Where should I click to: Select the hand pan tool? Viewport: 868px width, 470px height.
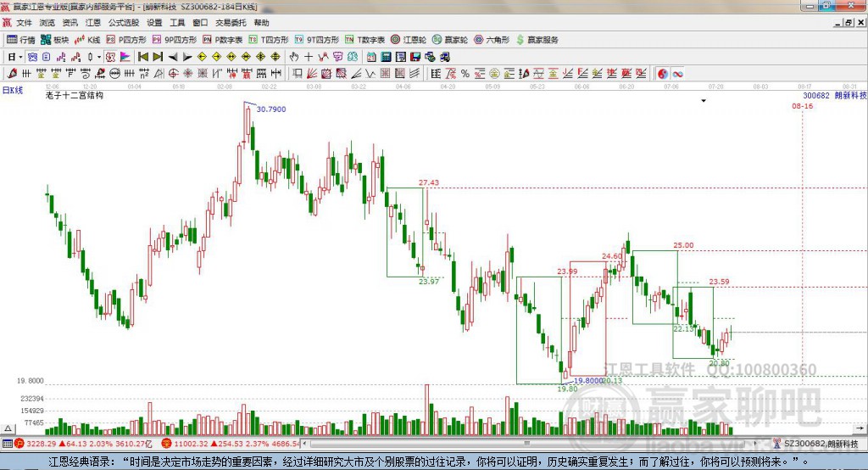pyautogui.click(x=294, y=57)
